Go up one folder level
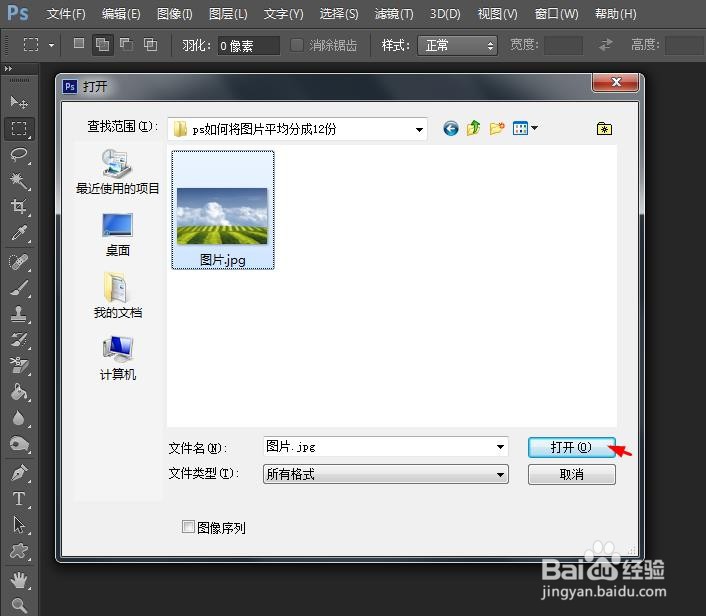 [x=474, y=129]
